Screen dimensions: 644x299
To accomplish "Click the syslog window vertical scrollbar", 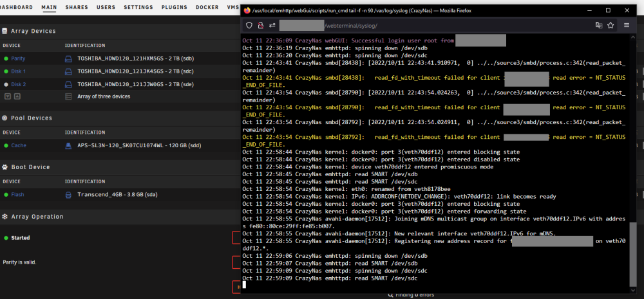I will pyautogui.click(x=633, y=254).
